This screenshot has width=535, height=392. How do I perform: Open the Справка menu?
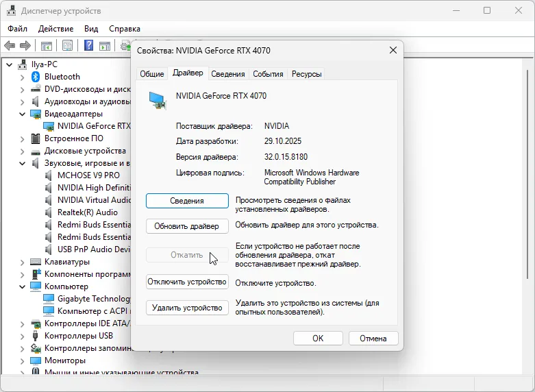[125, 29]
